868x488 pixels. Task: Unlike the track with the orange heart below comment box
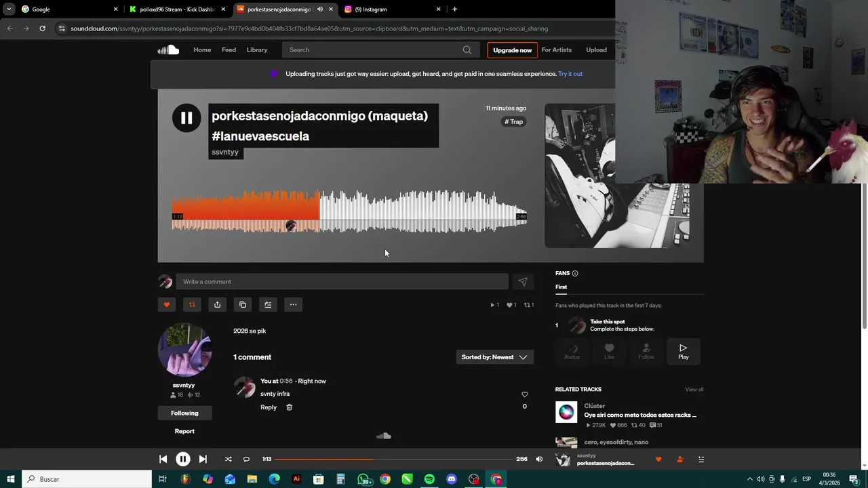point(167,304)
